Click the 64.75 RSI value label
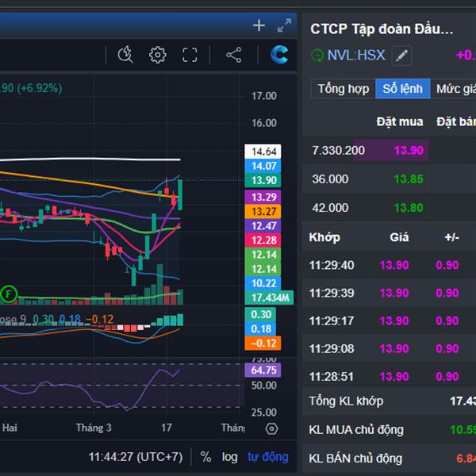The height and width of the screenshot is (476, 476). pyautogui.click(x=263, y=370)
